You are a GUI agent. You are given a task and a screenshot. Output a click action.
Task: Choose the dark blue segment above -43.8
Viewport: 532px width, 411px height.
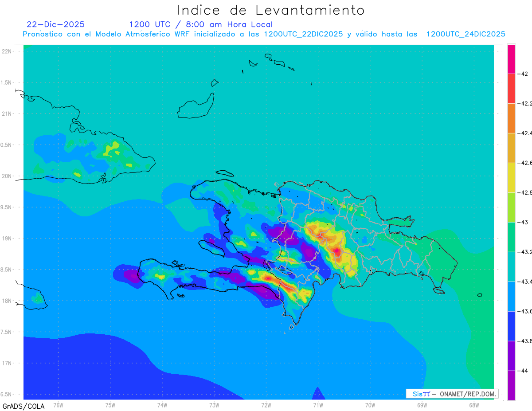[x=511, y=326]
